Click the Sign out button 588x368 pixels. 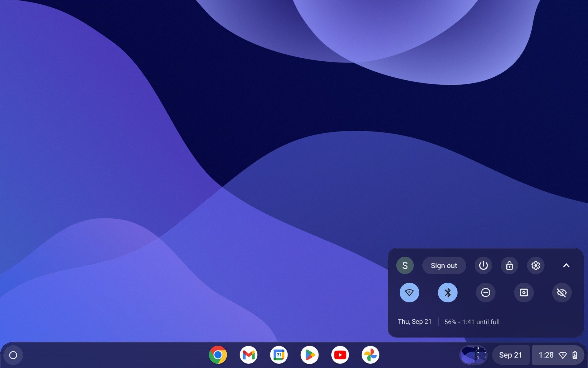point(444,265)
